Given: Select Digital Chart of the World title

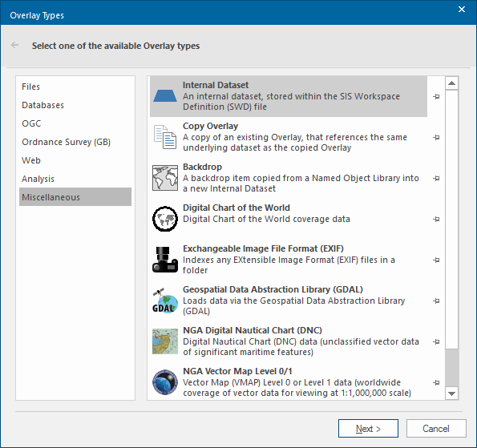Looking at the screenshot, I should [236, 208].
